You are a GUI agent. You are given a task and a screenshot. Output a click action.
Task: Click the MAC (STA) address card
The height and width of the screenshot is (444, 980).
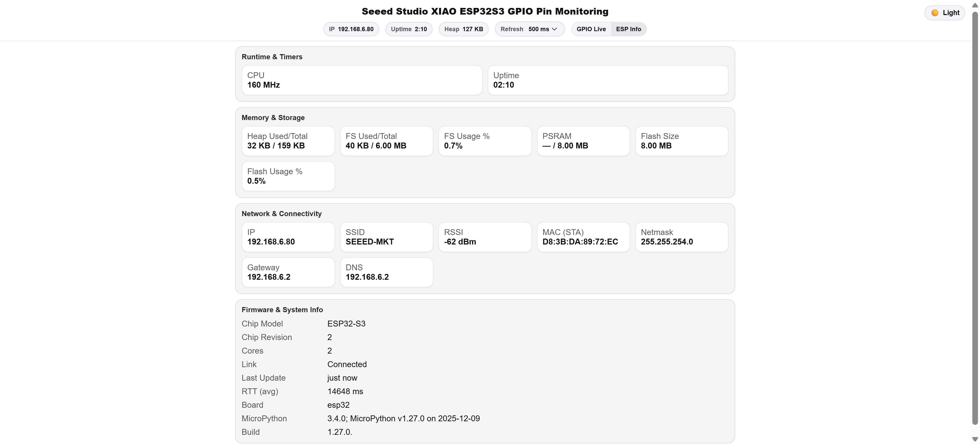[583, 237]
